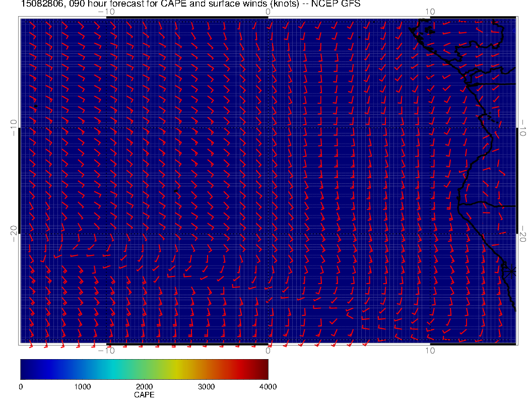
Task: Click the left axis latitude label "-10"
Action: click(14, 127)
